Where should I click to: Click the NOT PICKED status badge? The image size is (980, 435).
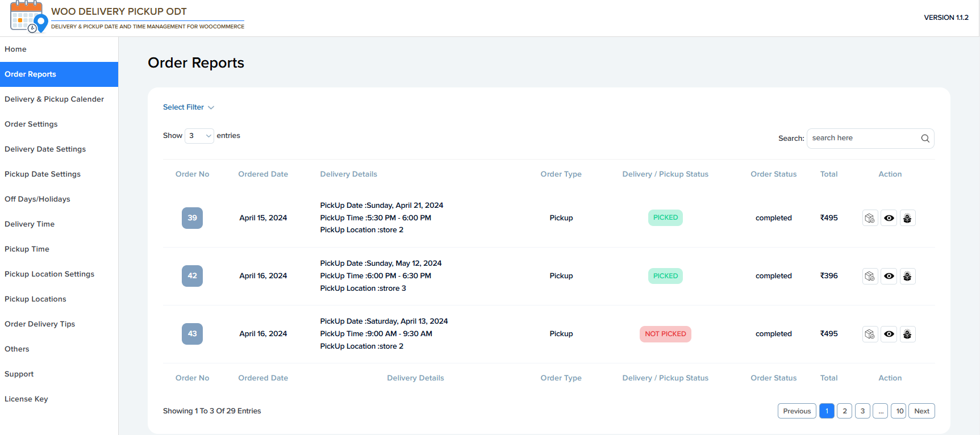coord(665,334)
